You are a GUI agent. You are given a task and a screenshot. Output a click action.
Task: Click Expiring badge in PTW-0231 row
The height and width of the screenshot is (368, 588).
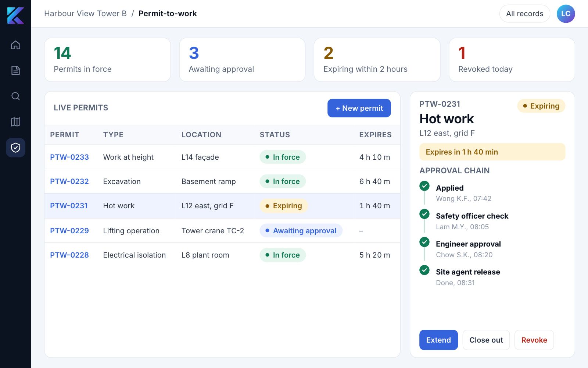pos(284,206)
